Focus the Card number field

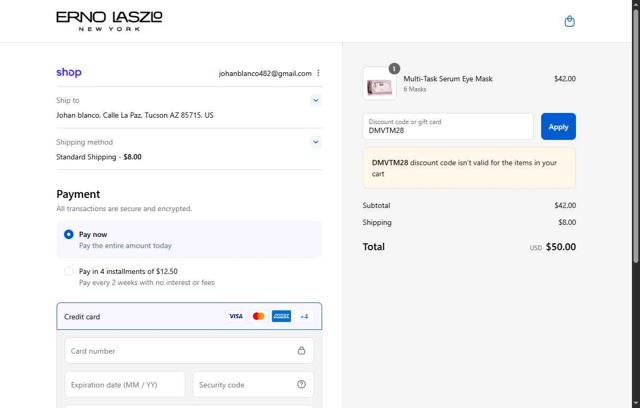[189, 350]
